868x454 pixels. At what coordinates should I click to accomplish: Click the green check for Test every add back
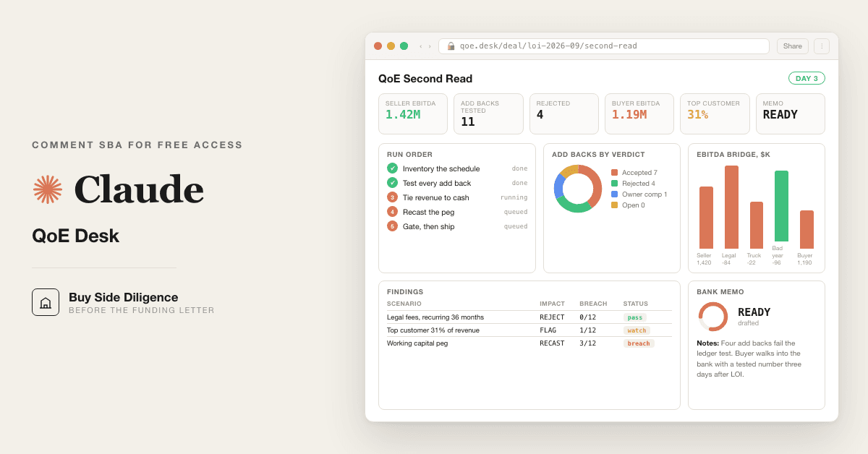point(392,183)
